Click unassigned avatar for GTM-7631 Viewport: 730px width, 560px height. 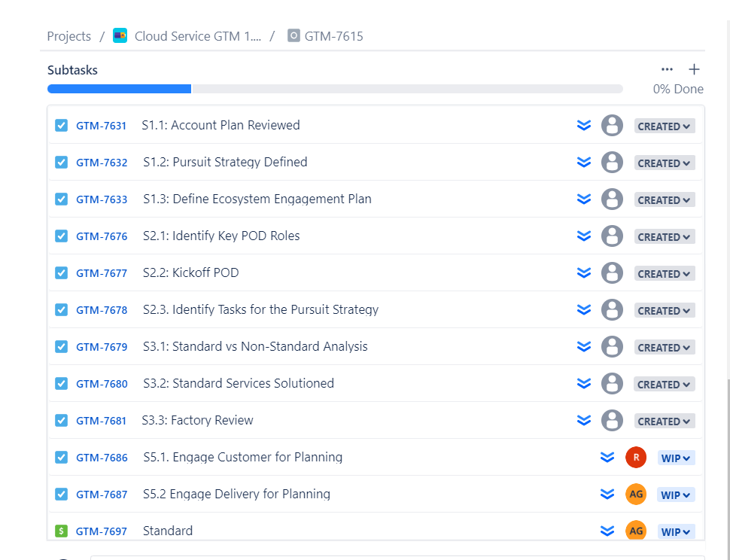click(x=612, y=125)
